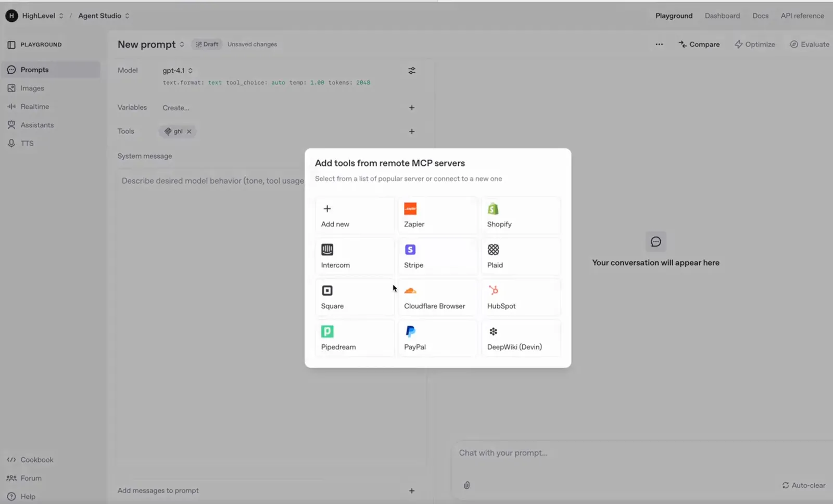The height and width of the screenshot is (504, 833).
Task: Select Realtime in the sidebar
Action: coord(51,107)
